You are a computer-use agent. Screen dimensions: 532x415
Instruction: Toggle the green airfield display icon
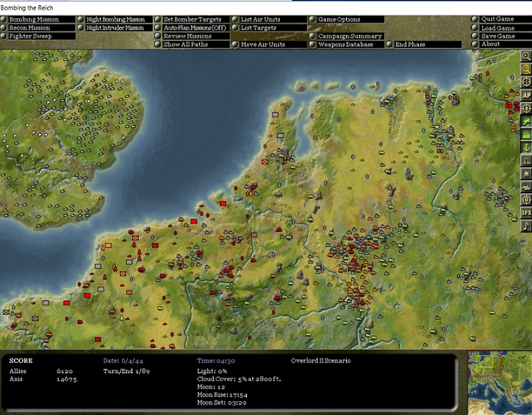[x=526, y=121]
